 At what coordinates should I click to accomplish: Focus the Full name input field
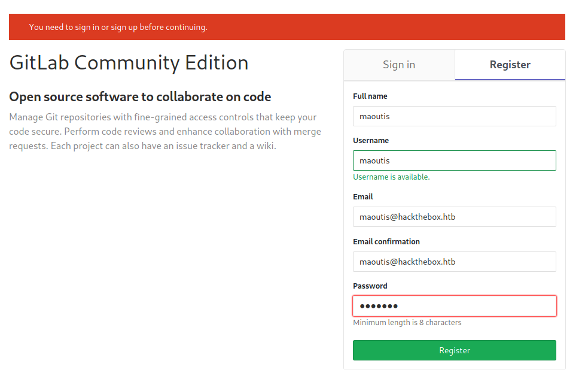tap(454, 116)
